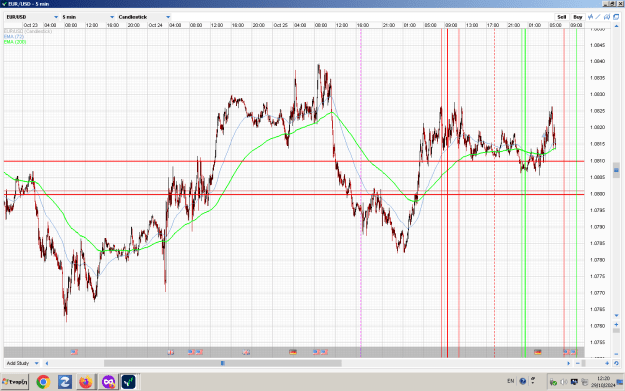This screenshot has width=625, height=391.
Task: Click the blue help tray icon
Action: point(523,381)
